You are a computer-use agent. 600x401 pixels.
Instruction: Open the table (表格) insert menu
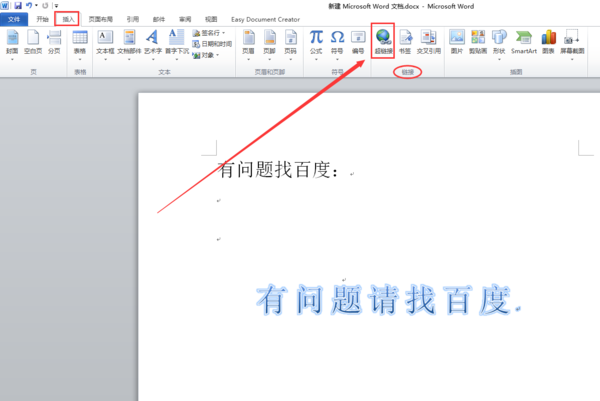pyautogui.click(x=80, y=44)
